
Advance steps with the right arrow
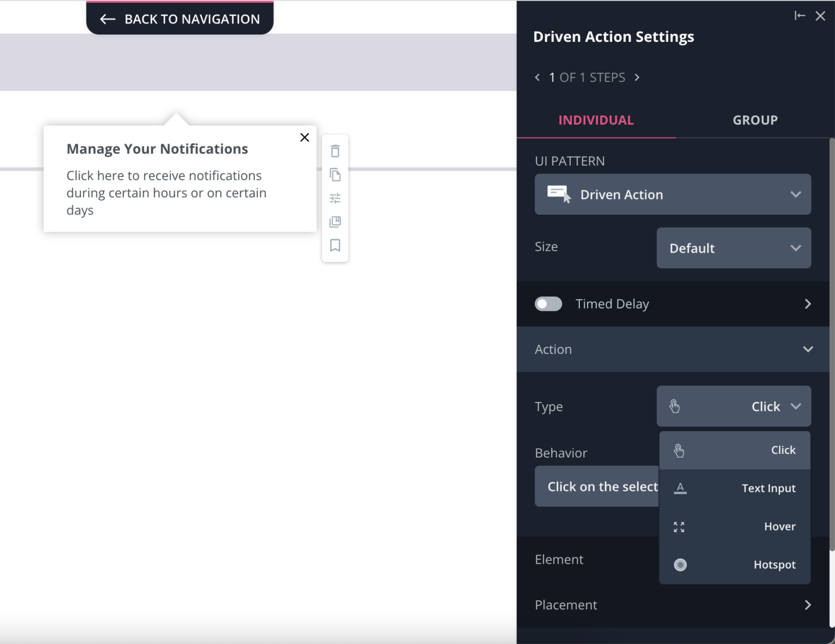click(x=637, y=77)
